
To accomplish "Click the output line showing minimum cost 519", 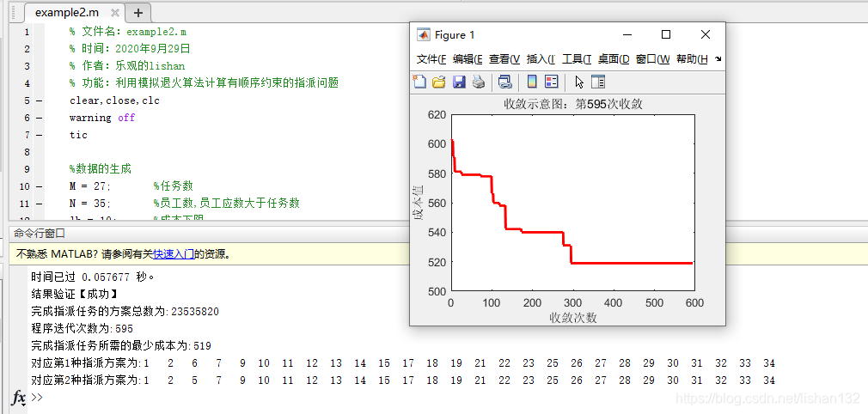I will pyautogui.click(x=121, y=346).
